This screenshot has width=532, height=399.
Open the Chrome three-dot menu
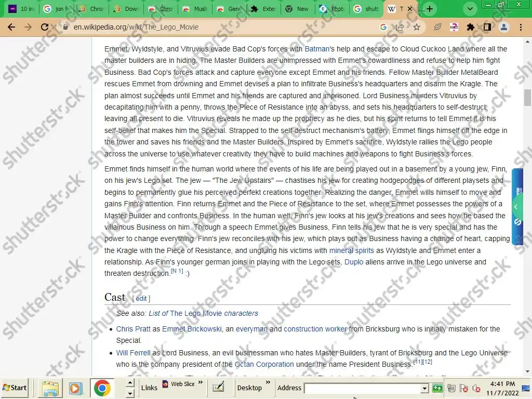pyautogui.click(x=521, y=27)
